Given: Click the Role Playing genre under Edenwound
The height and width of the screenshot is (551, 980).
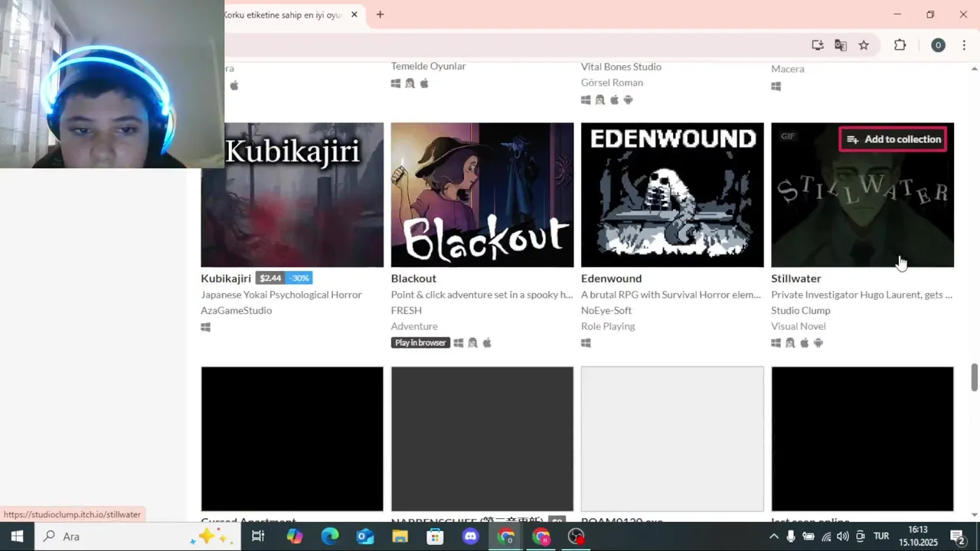Looking at the screenshot, I should tap(608, 327).
